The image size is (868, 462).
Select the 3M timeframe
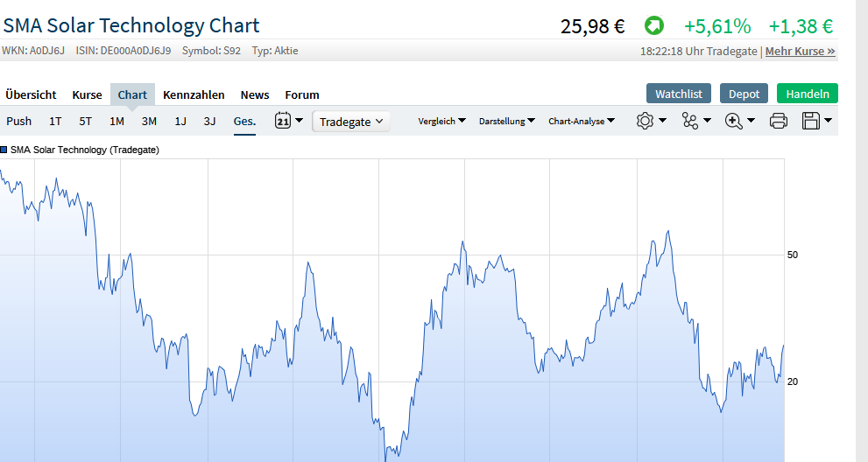[149, 121]
